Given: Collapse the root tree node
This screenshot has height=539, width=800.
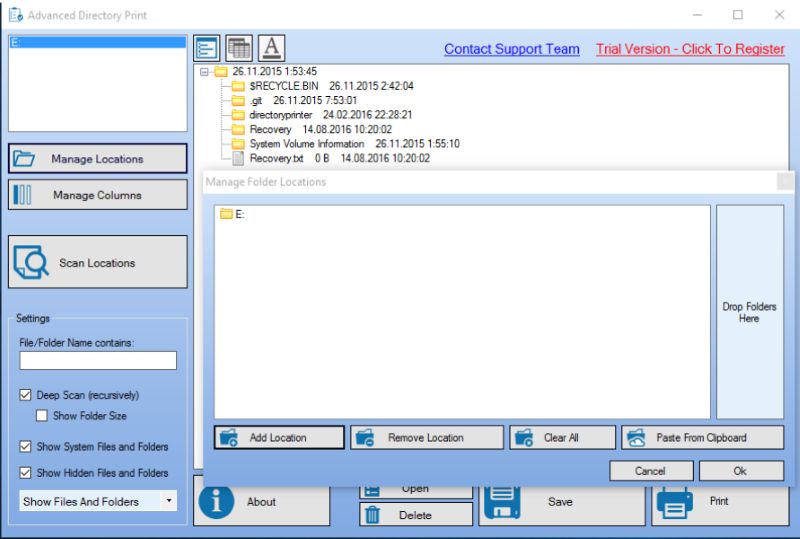Looking at the screenshot, I should [204, 72].
